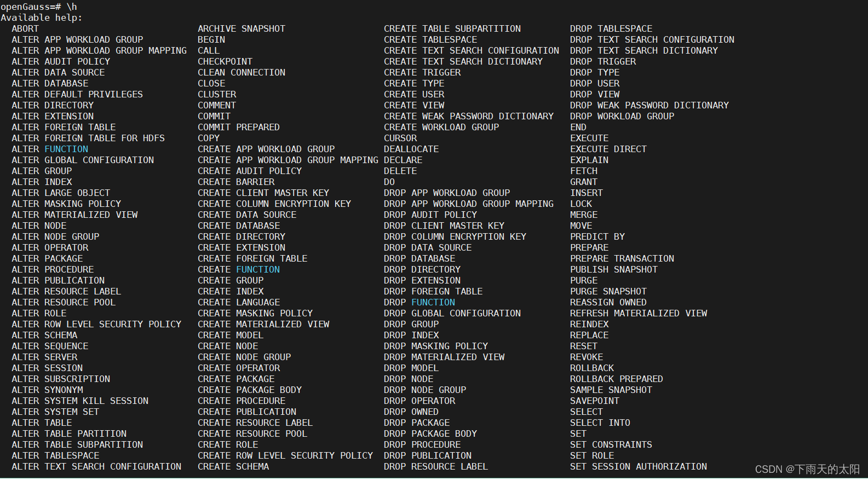This screenshot has height=480, width=868.
Task: Click the 'Available help:' line
Action: [x=42, y=18]
